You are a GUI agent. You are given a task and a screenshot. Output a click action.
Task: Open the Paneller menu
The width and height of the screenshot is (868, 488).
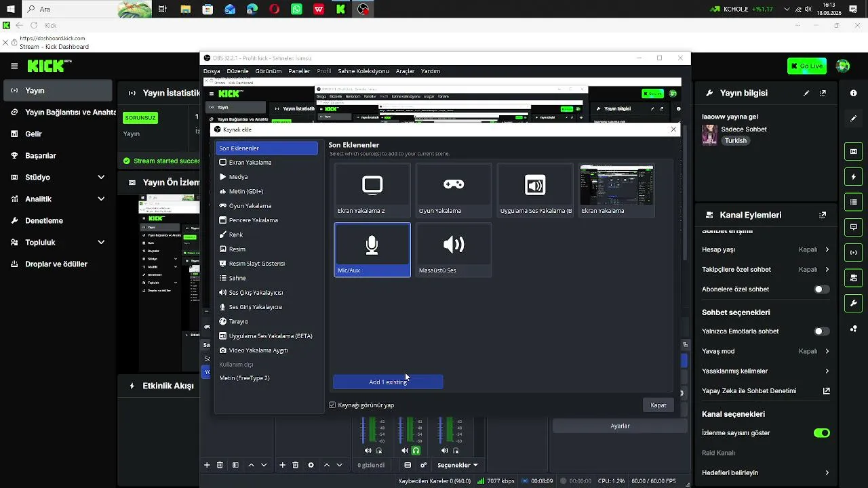[x=299, y=71]
